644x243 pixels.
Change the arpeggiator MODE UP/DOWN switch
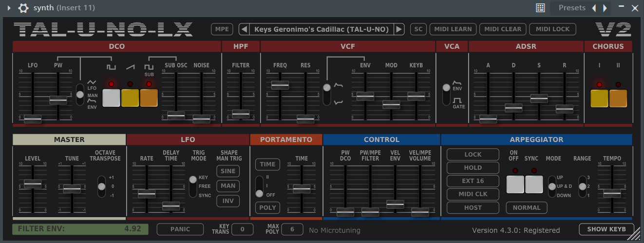coord(552,186)
